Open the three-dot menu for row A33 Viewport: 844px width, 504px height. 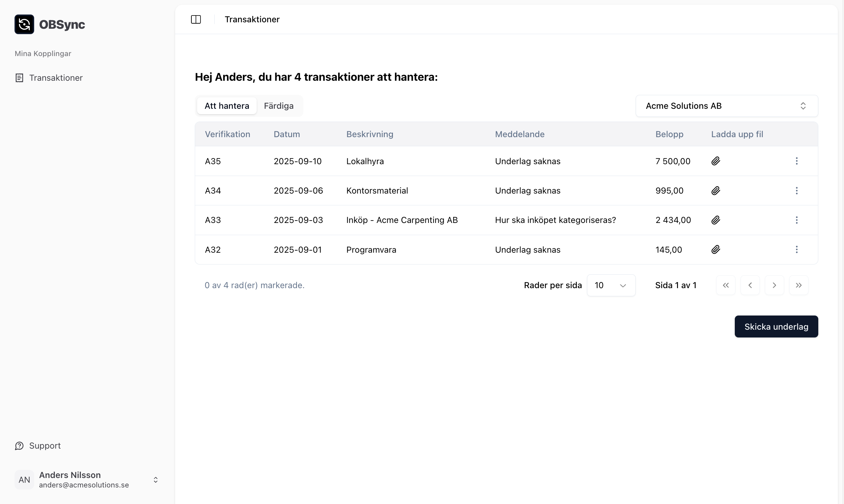coord(797,220)
